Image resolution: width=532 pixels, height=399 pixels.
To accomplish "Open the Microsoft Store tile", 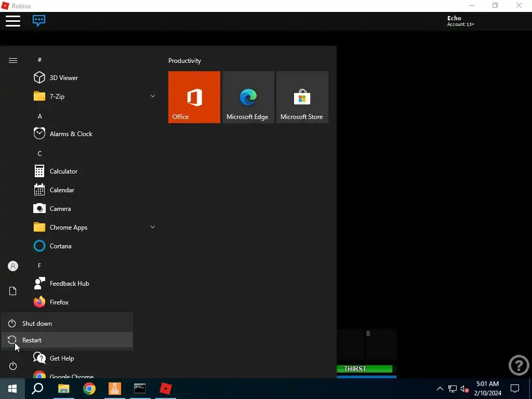I will click(x=302, y=97).
